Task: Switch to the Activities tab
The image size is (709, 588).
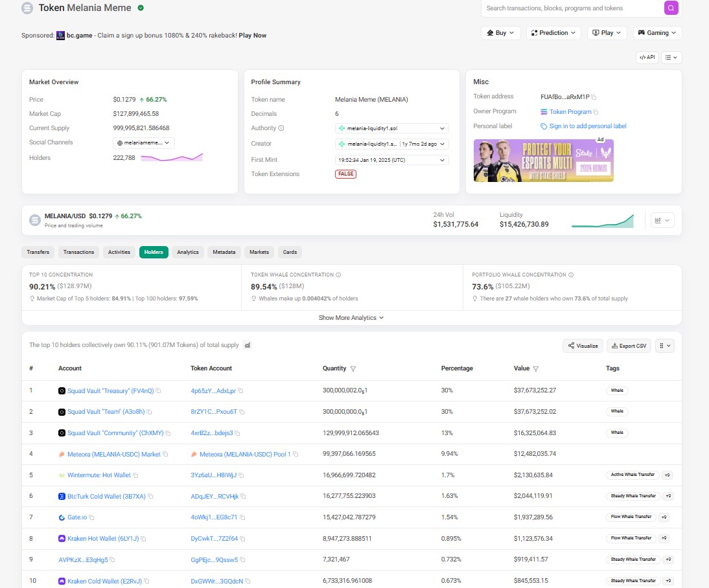Action: click(119, 252)
